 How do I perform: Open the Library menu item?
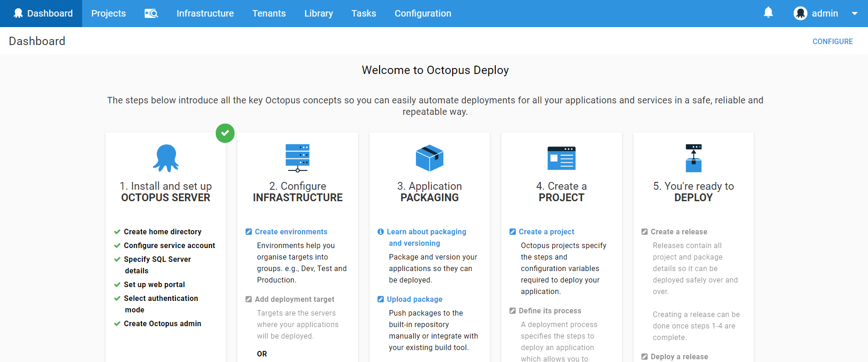click(x=319, y=13)
